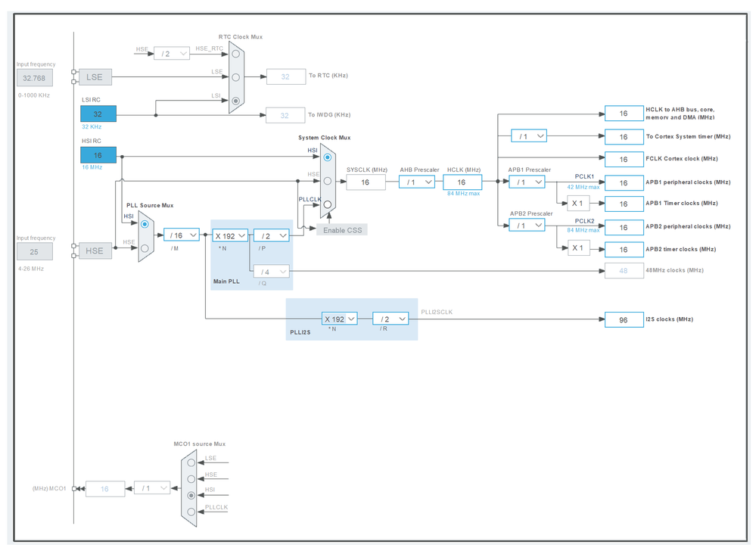The image size is (756, 554).
Task: Select PLLCLK on System Clock Mux
Action: tap(328, 204)
